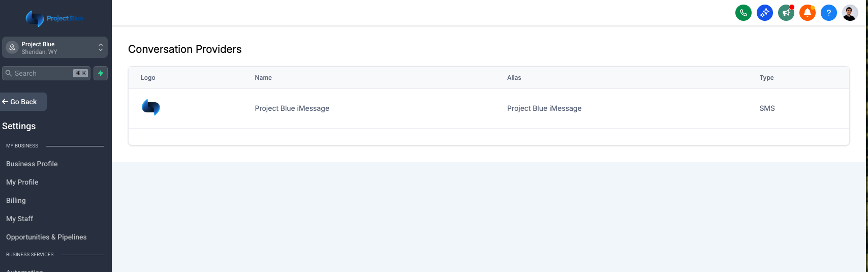The image size is (868, 272).
Task: Go Back to the main menu
Action: [23, 102]
